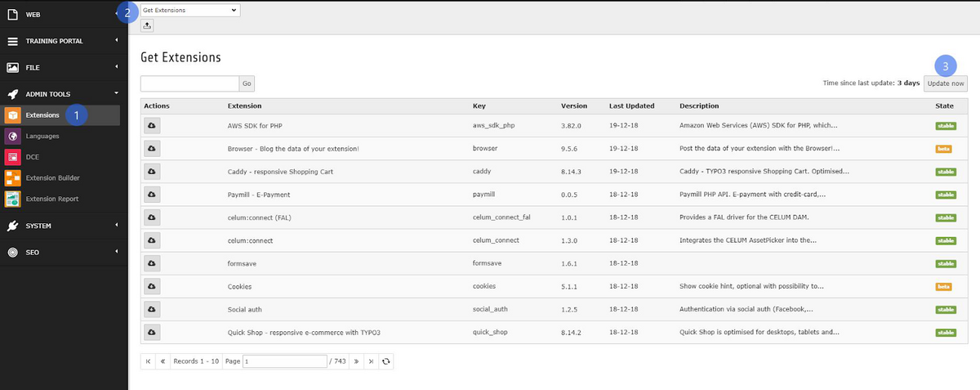The image size is (980, 390).
Task: Click the upload extension icon
Action: click(147, 25)
